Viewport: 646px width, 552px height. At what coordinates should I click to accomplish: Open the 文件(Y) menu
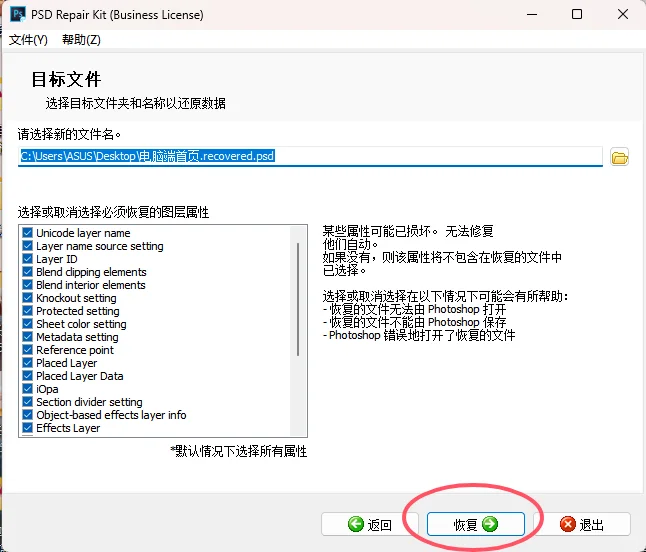click(x=28, y=40)
